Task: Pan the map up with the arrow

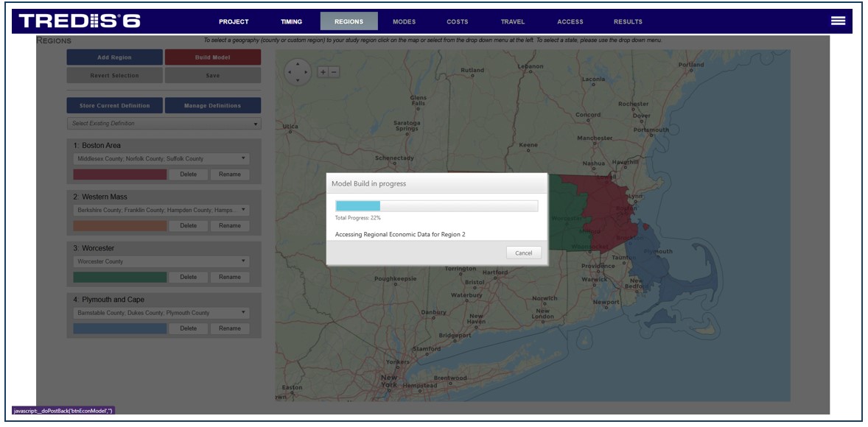Action: coord(298,63)
